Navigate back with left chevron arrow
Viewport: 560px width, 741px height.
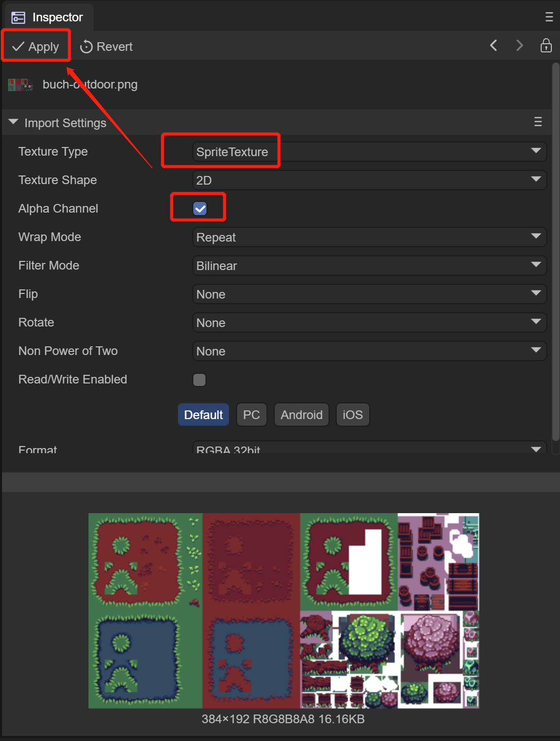(x=493, y=46)
